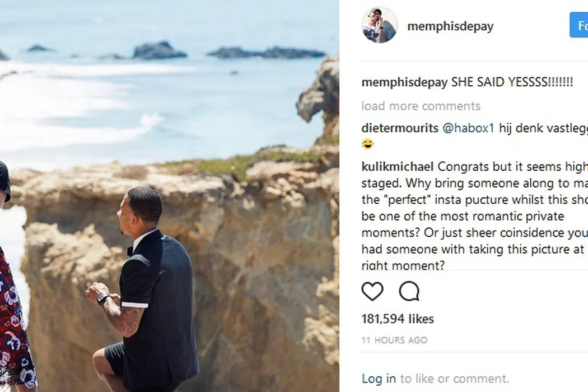The width and height of the screenshot is (588, 392).
Task: Click the @habox1 mention
Action: pyautogui.click(x=469, y=128)
